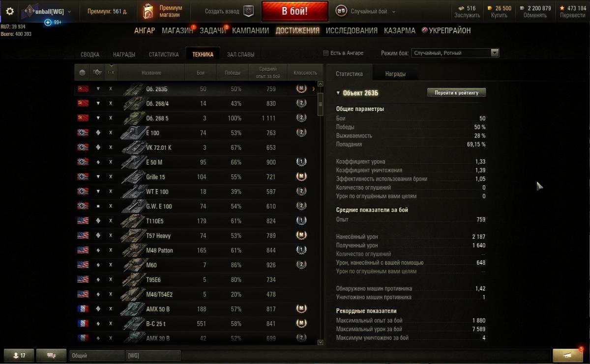Click Перейти к рейтингу button
590x364 pixels.
(x=456, y=92)
